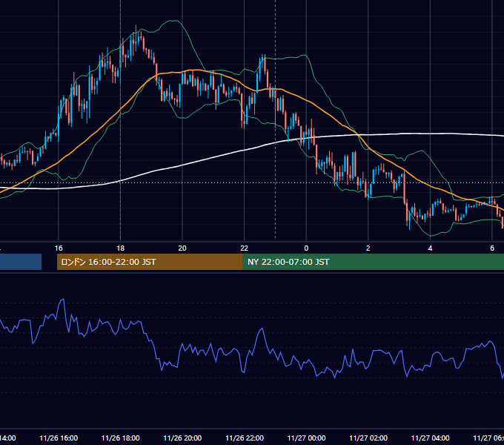Click the 11/26 22:00 date label
This screenshot has width=504, height=445.
(x=245, y=438)
